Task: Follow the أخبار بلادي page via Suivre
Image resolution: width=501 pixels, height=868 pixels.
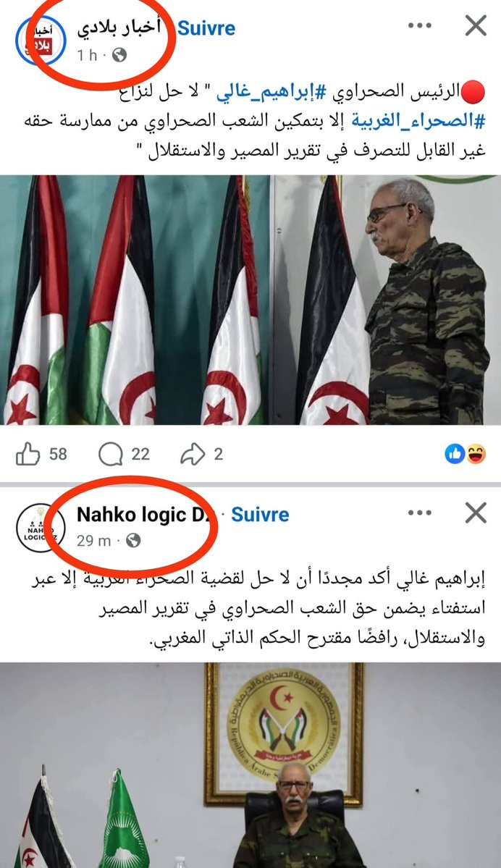Action: (206, 28)
